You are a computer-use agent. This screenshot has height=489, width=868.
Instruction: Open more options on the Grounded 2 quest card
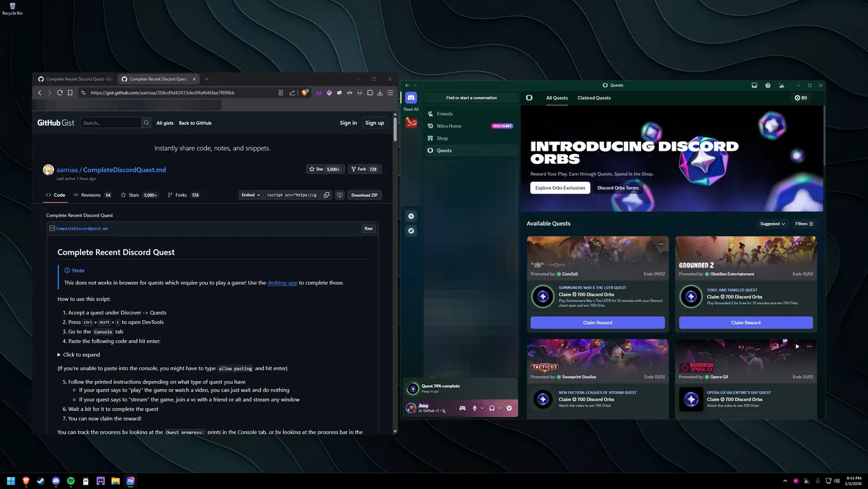[x=809, y=244]
